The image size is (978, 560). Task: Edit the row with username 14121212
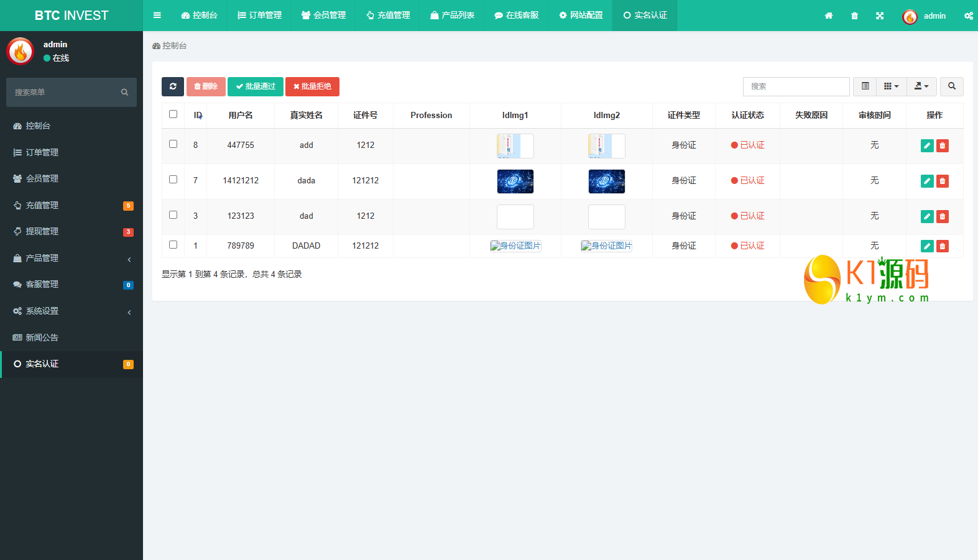coord(927,181)
